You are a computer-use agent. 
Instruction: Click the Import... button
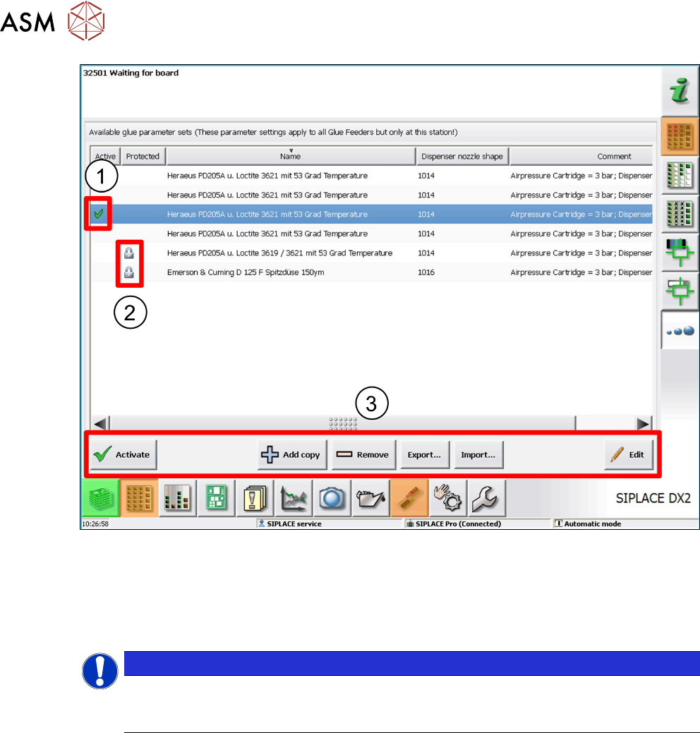(x=478, y=454)
